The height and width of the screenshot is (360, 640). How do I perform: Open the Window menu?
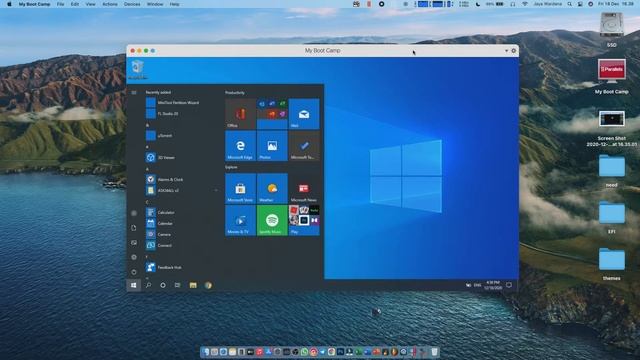(155, 4)
